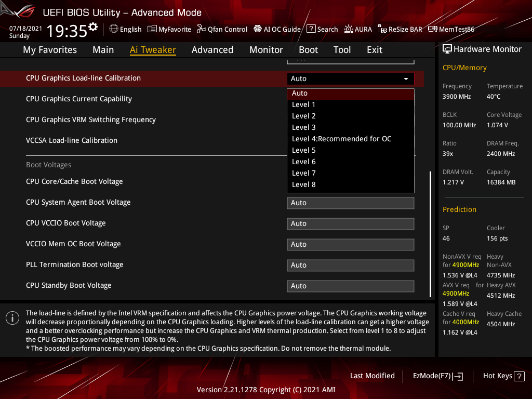Click the MyFavorite icon in the toolbar

pos(152,29)
